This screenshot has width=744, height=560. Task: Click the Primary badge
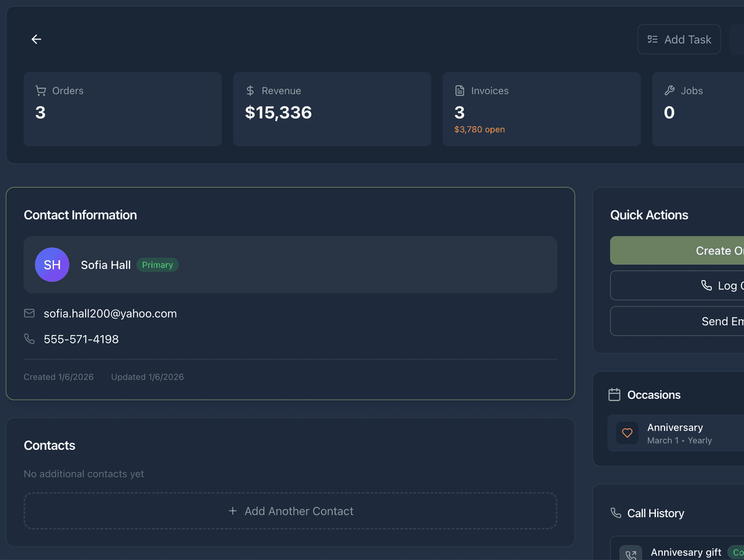[x=157, y=265]
